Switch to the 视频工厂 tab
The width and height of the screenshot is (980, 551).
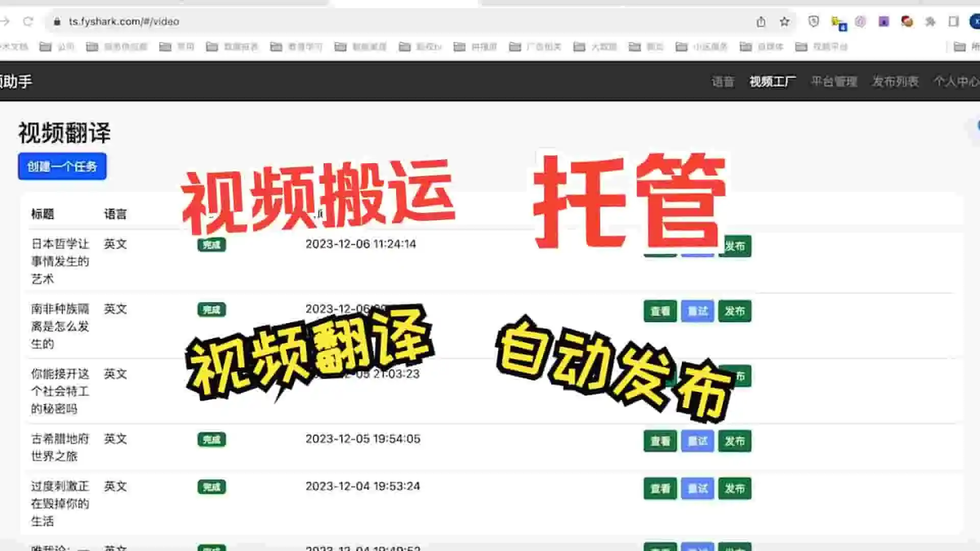[772, 82]
